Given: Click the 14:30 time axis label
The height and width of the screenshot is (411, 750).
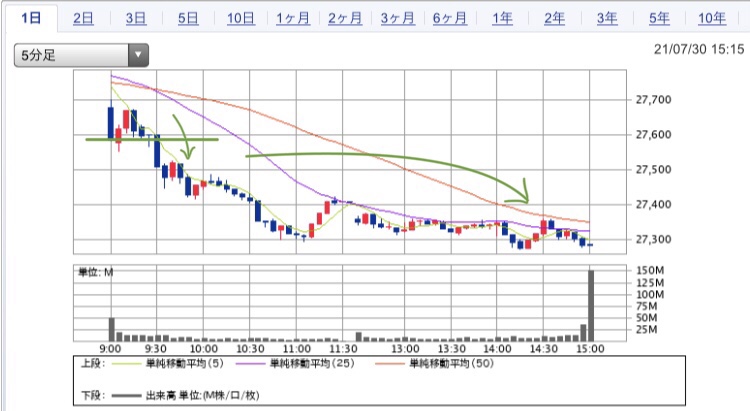Looking at the screenshot, I should click(544, 349).
